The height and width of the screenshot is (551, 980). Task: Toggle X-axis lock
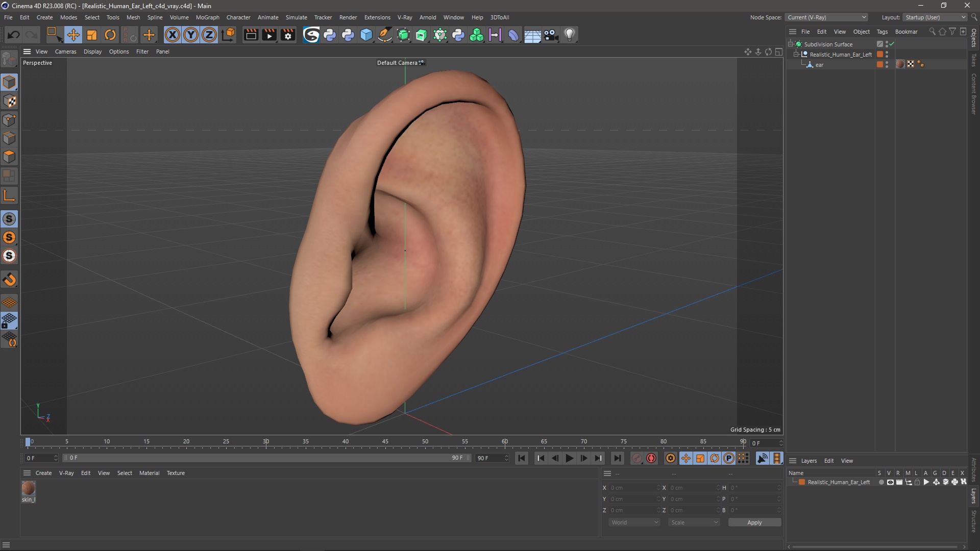pos(173,35)
